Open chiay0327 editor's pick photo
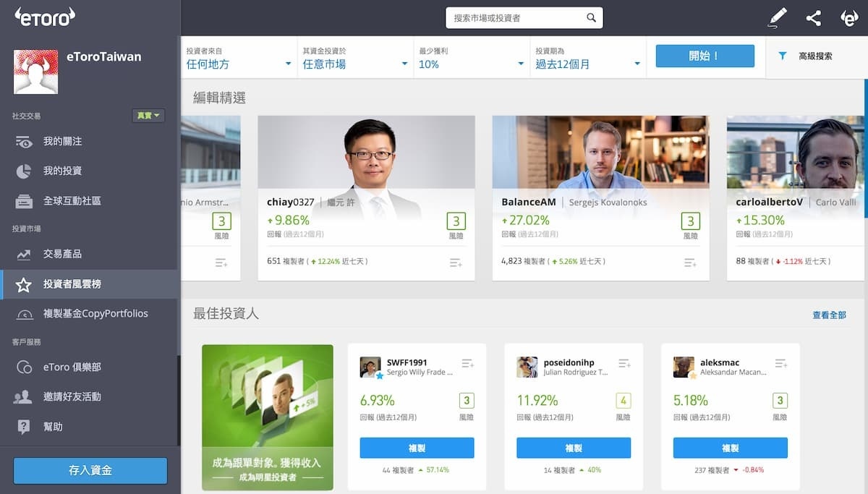868x494 pixels. click(x=366, y=152)
